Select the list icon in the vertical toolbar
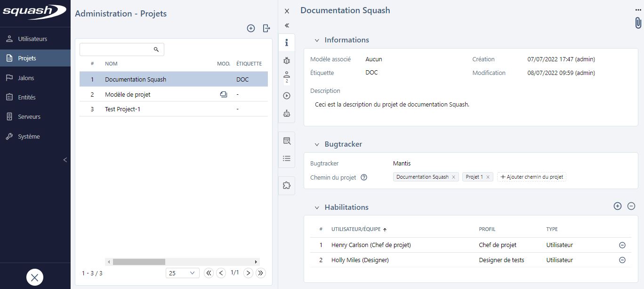The image size is (644, 289). click(287, 158)
